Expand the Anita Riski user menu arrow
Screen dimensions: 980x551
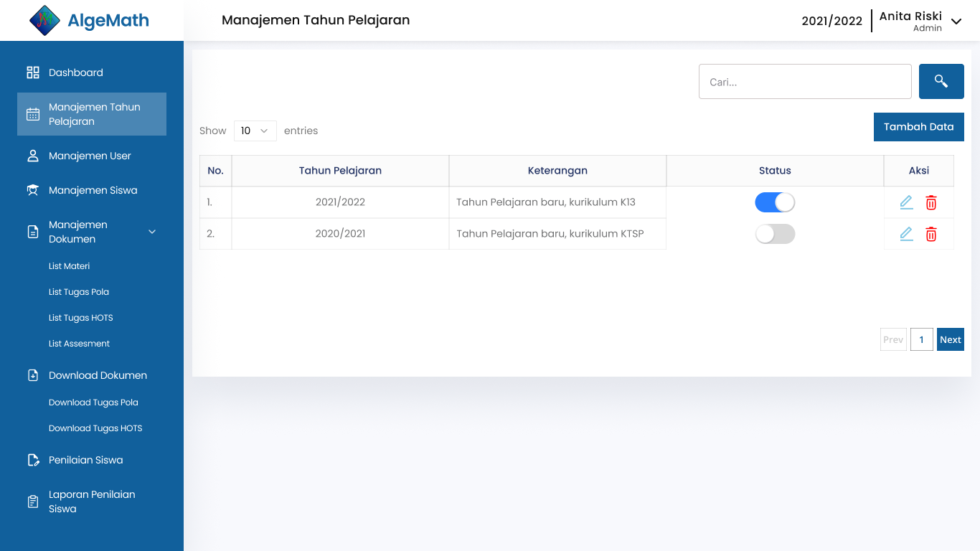[x=956, y=22]
